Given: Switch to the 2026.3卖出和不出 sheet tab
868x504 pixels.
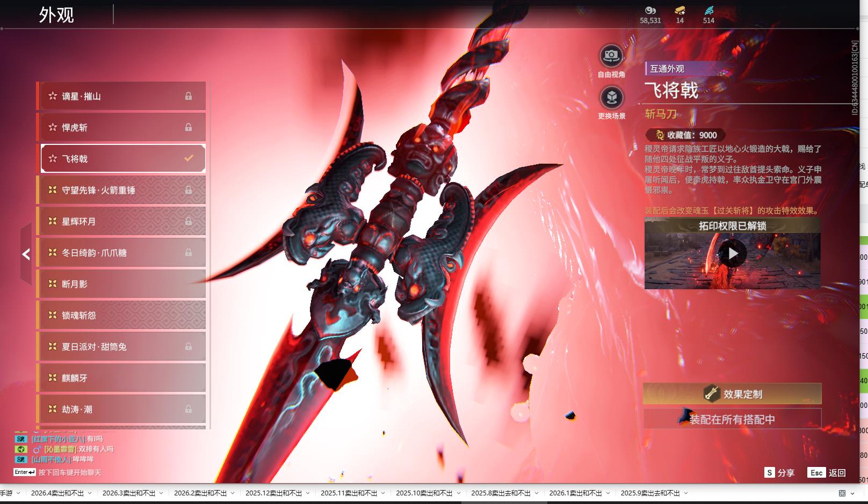Looking at the screenshot, I should pos(128,493).
